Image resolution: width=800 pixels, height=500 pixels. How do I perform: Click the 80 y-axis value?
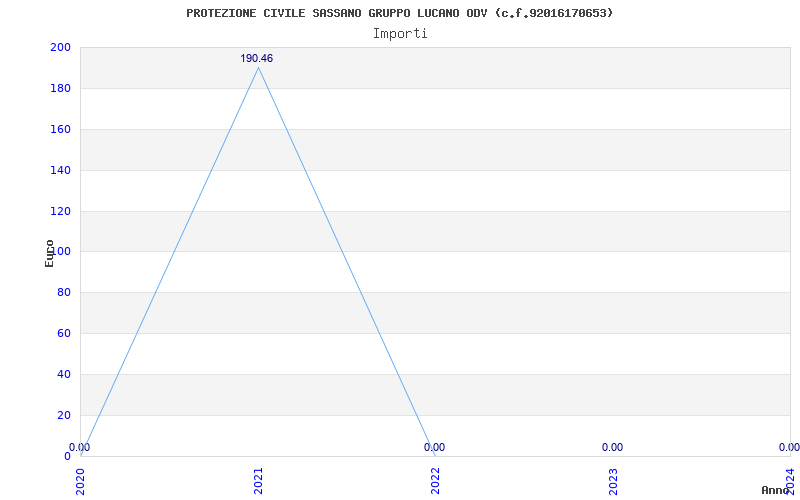64,292
